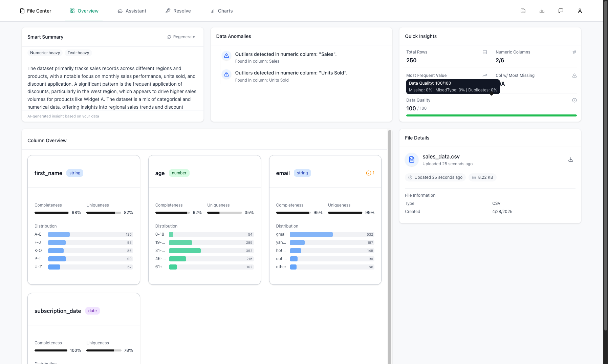Click the Data Quality 100/100 tooltip

pyautogui.click(x=453, y=87)
